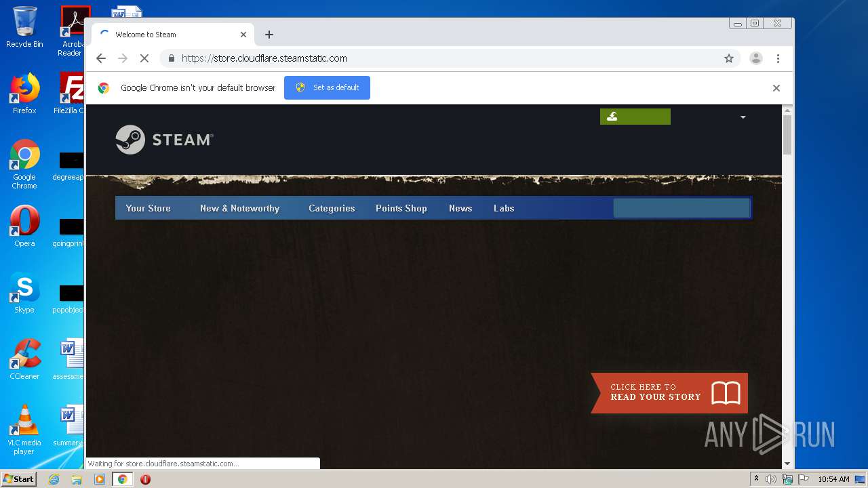Open the Categories menu
868x488 pixels.
pos(332,208)
